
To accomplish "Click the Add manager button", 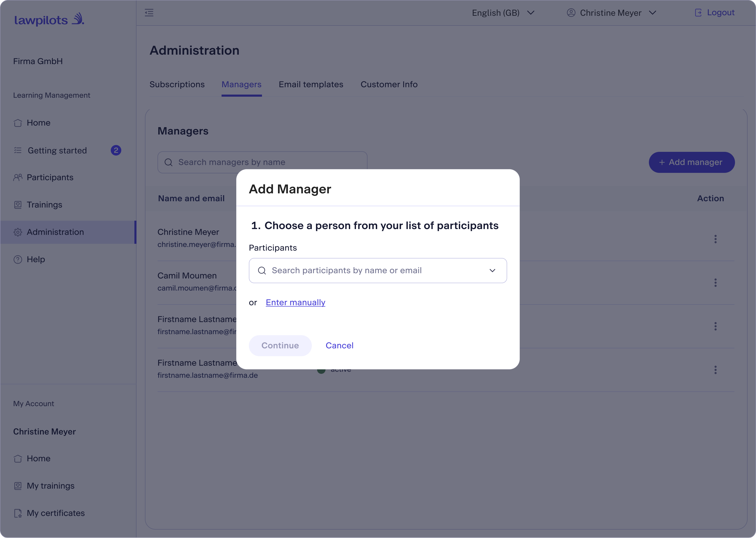I will coord(691,162).
